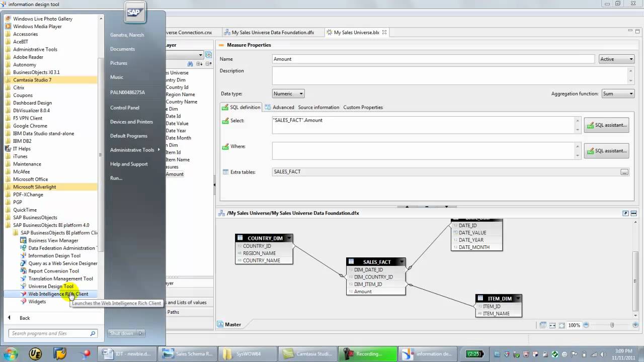
Task: Open the Active state dropdown
Action: coord(616,59)
